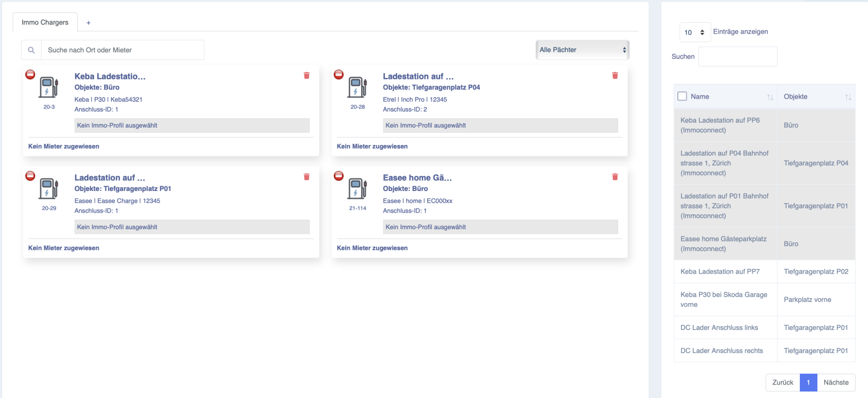This screenshot has width=868, height=398.
Task: Click trash icon on Tiefgaragenplatz P04 card
Action: [x=615, y=75]
